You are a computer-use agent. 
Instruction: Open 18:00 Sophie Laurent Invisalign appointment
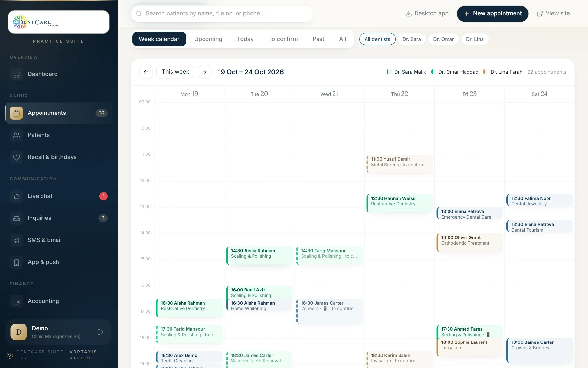pyautogui.click(x=469, y=347)
